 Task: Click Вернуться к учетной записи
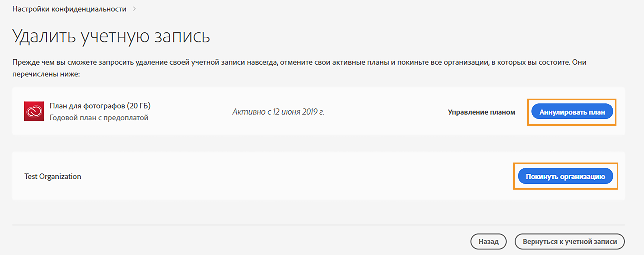click(569, 242)
